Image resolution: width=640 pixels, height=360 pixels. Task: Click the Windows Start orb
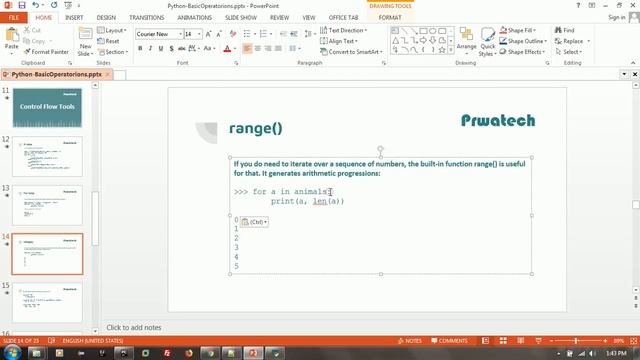tap(12, 353)
